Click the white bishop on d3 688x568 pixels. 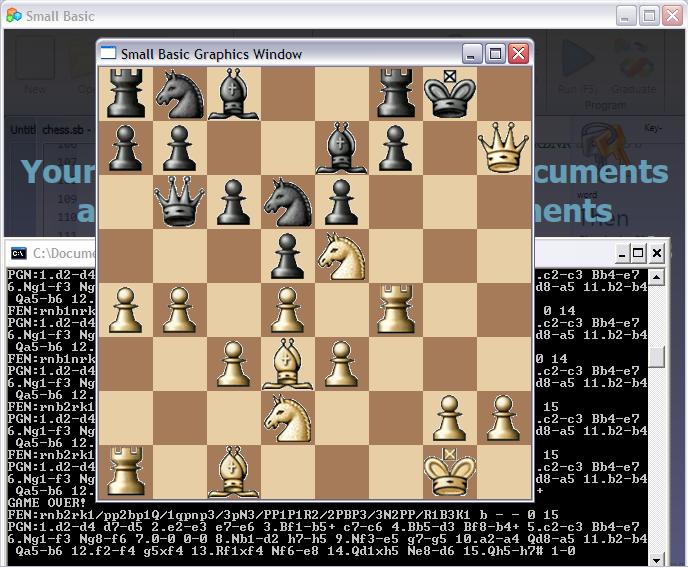[288, 364]
